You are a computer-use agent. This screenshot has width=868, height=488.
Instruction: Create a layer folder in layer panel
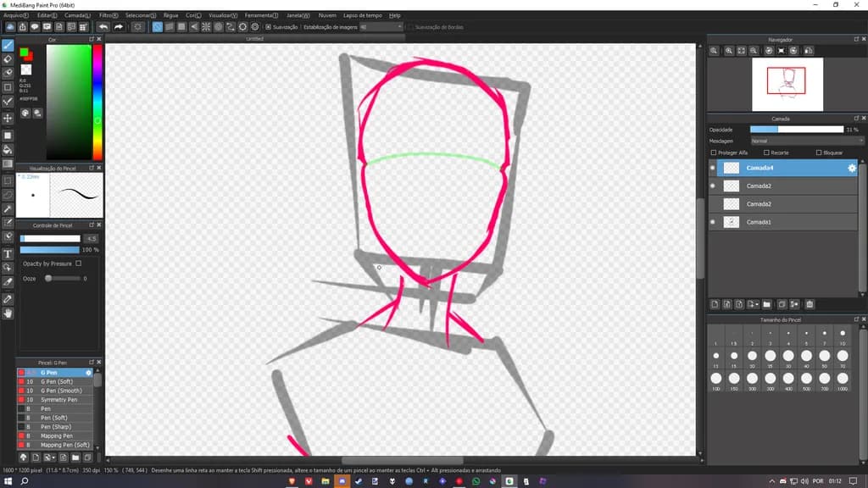tap(766, 304)
